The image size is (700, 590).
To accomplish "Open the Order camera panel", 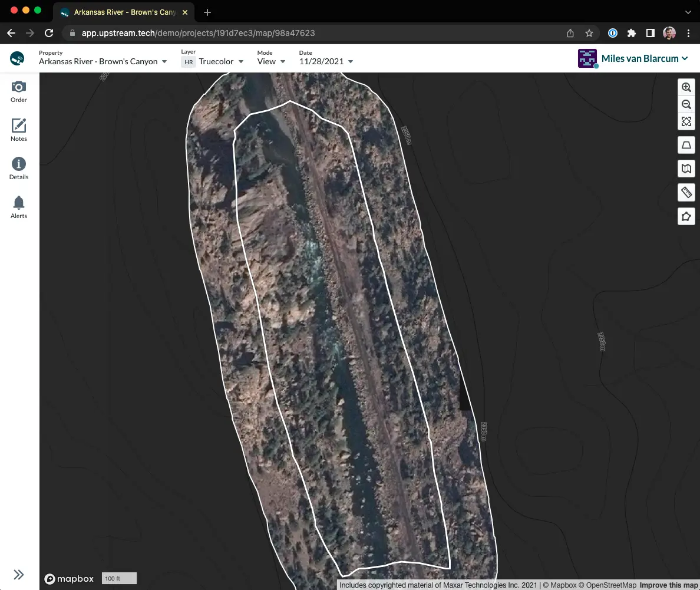I will click(19, 92).
